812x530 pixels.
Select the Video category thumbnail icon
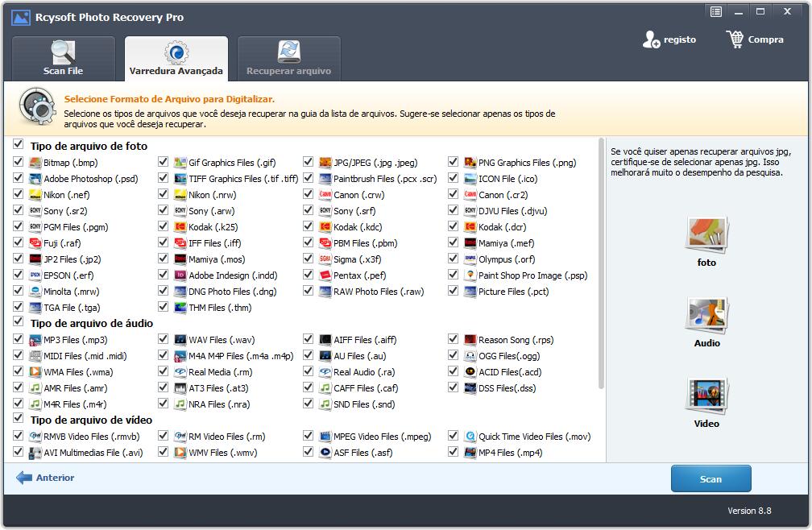[707, 396]
